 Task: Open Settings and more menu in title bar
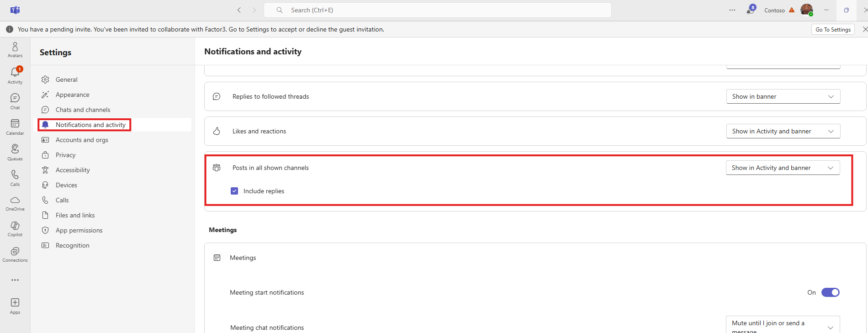tap(732, 10)
